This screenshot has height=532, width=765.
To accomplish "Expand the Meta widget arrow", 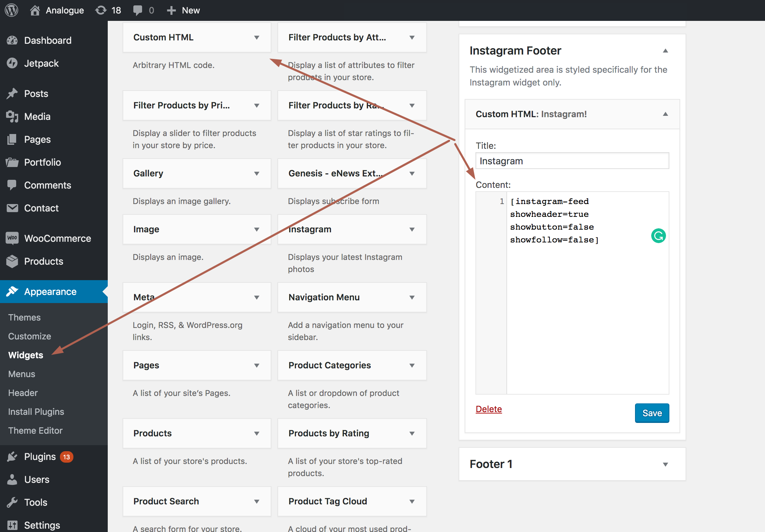I will (257, 297).
